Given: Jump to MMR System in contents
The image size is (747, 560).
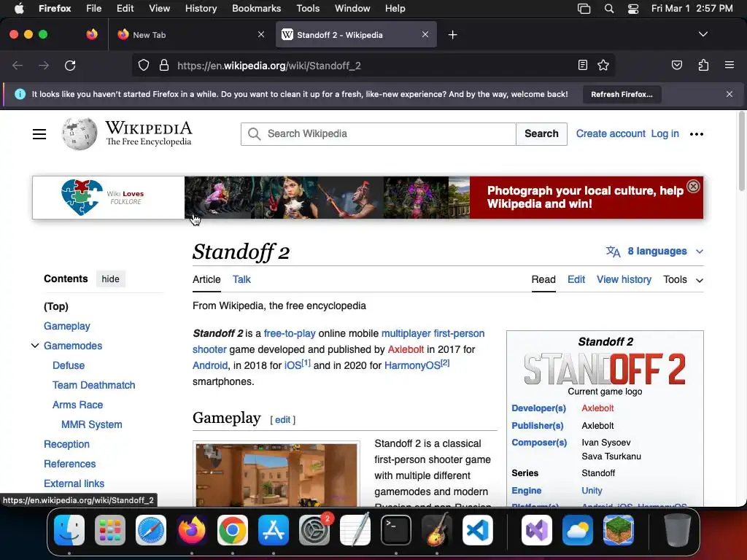Looking at the screenshot, I should coord(91,425).
